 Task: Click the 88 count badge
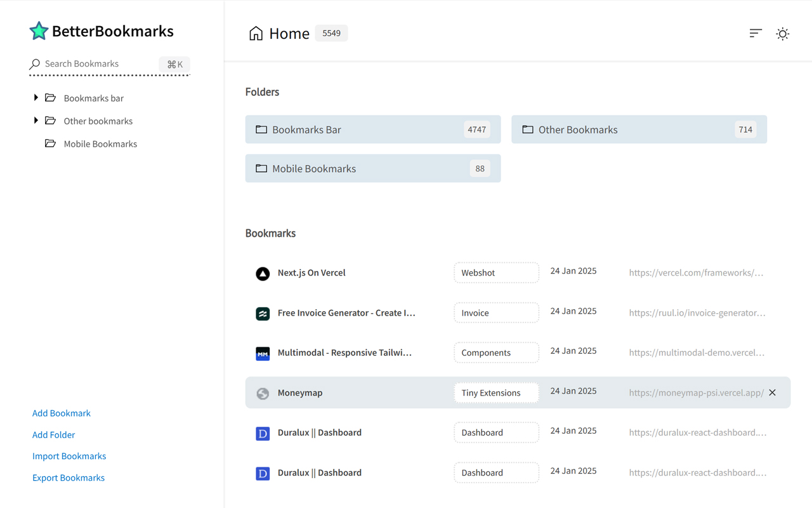[x=480, y=168]
